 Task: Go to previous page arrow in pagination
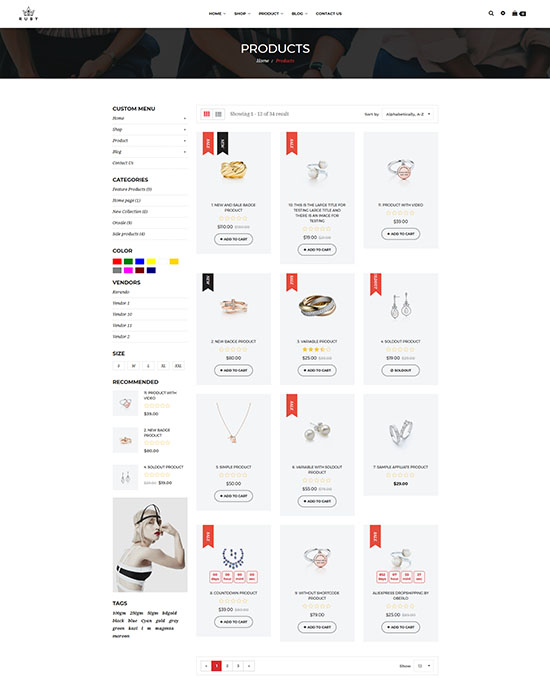click(206, 666)
